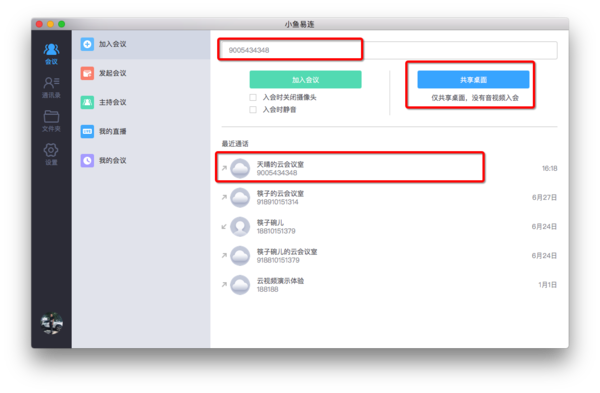
Task: Select 主持会议 menu item
Action: click(x=141, y=102)
